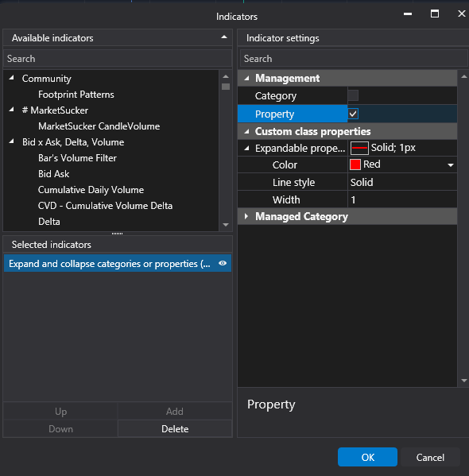Image resolution: width=469 pixels, height=476 pixels.
Task: Click the OK button
Action: 367,457
